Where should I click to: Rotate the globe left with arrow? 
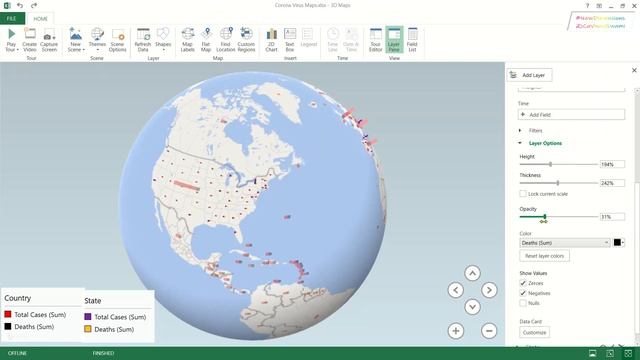[x=456, y=290]
